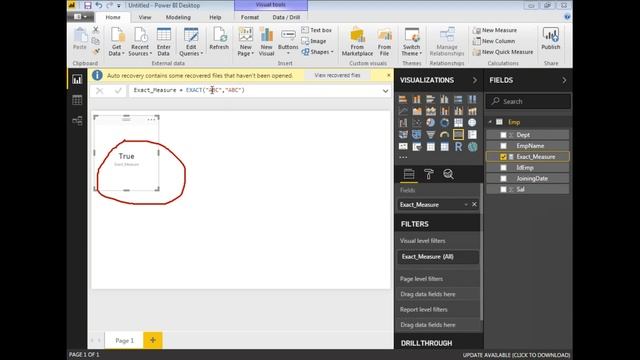The width and height of the screenshot is (640, 360).
Task: Click the New Column button
Action: [x=494, y=41]
